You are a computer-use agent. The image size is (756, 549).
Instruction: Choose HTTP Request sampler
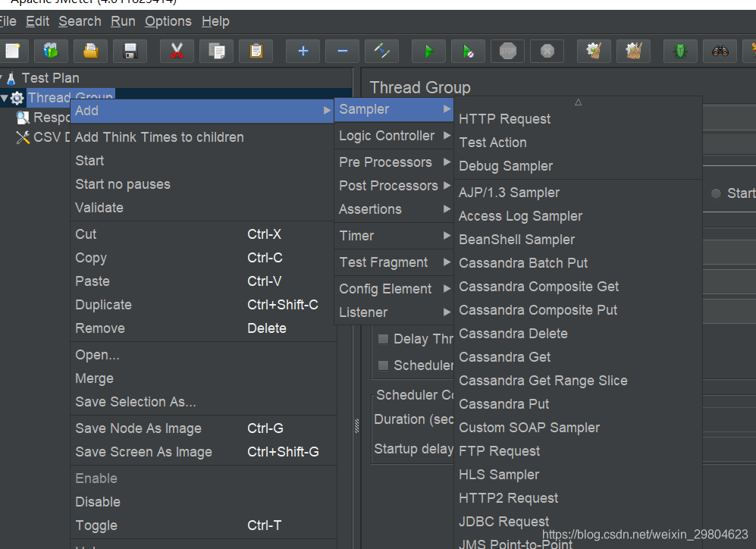click(x=578, y=119)
